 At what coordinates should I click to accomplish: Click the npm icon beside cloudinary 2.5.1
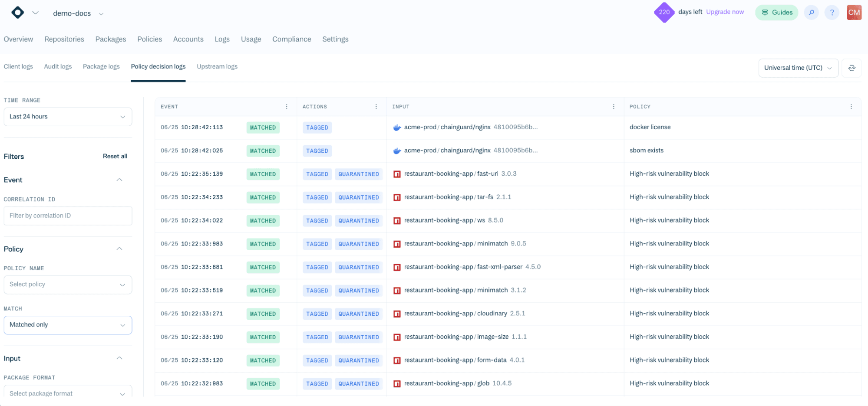point(397,314)
